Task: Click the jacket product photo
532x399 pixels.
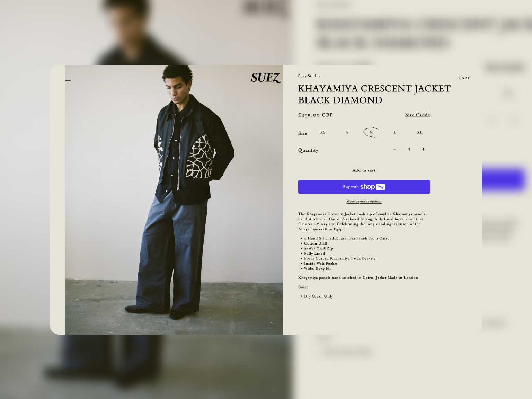Action: 174,199
